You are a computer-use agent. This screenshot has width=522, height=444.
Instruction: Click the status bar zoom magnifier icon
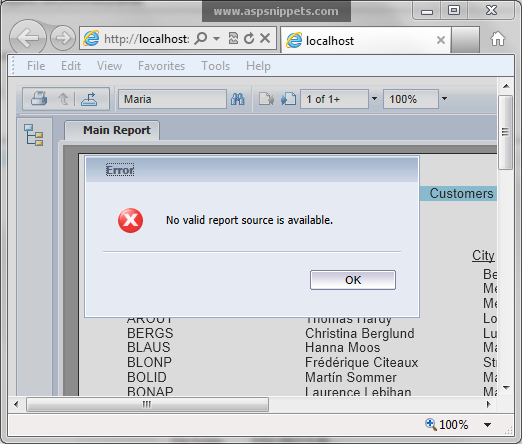[430, 424]
